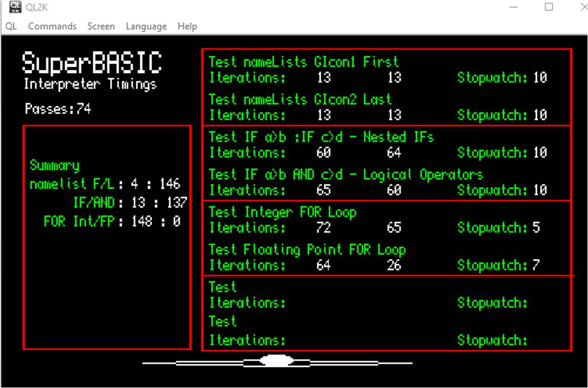Click the Stopwatch value 7 for Floating Point loop
This screenshot has height=388, width=588.
point(536,265)
